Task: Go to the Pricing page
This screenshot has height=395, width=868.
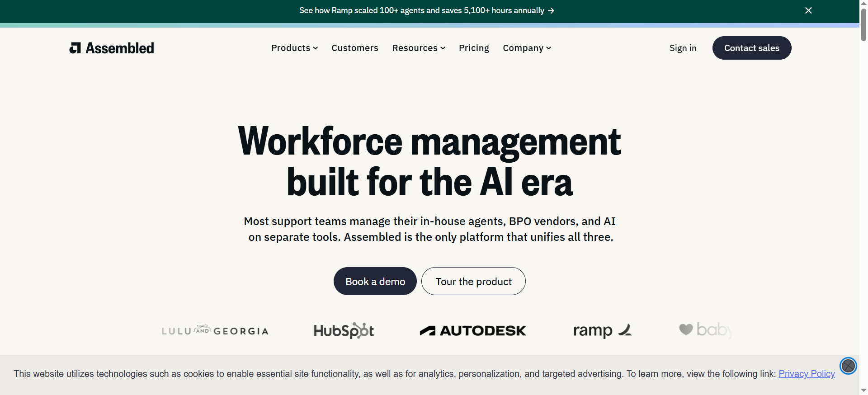Action: coord(474,48)
